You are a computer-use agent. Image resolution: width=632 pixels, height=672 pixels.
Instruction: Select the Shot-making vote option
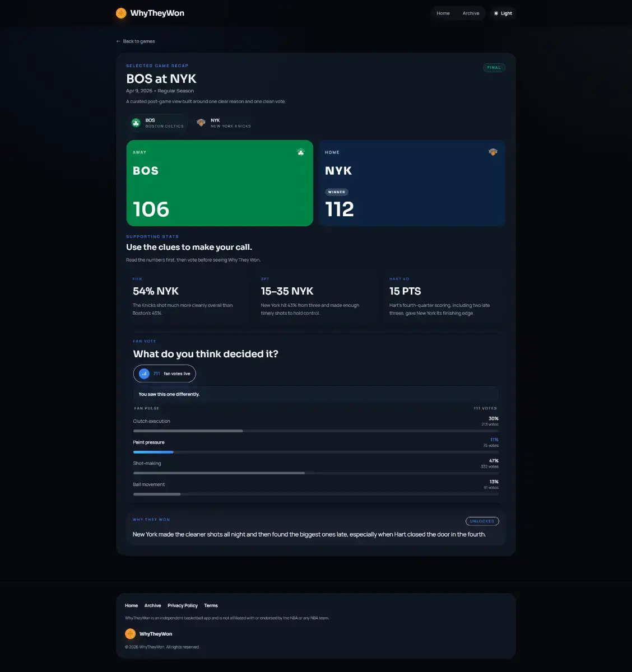(316, 466)
